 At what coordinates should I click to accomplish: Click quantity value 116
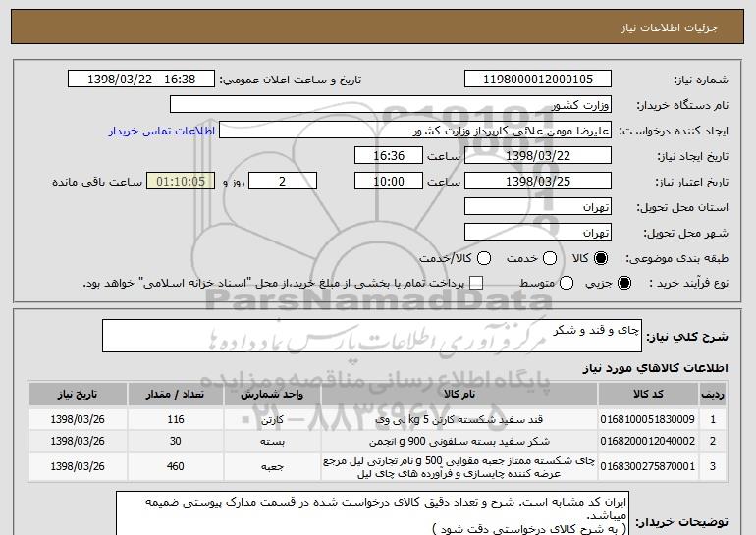176,419
